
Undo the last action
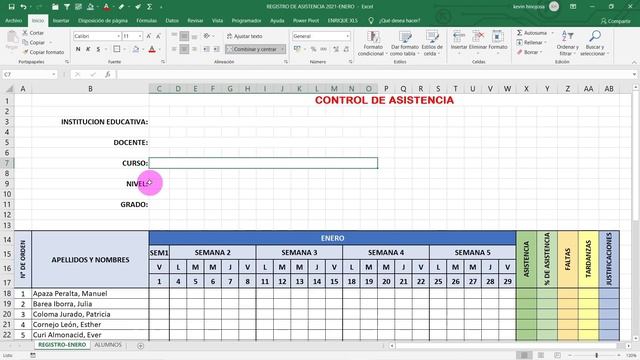tap(24, 7)
